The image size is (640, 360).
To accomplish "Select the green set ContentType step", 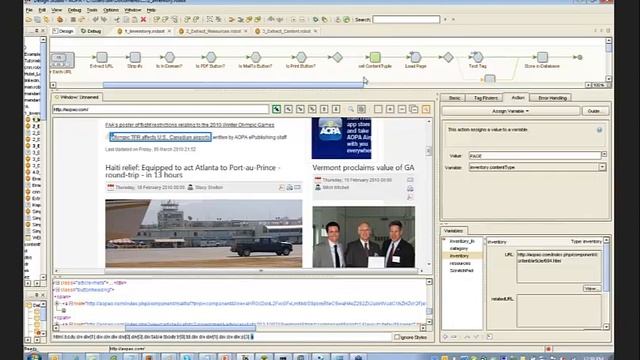I will [375, 58].
